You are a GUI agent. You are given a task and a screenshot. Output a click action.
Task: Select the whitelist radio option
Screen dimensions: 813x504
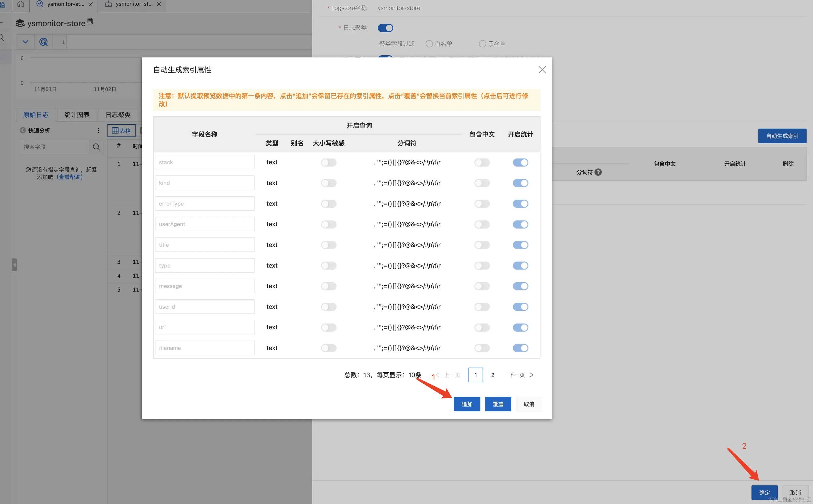429,44
